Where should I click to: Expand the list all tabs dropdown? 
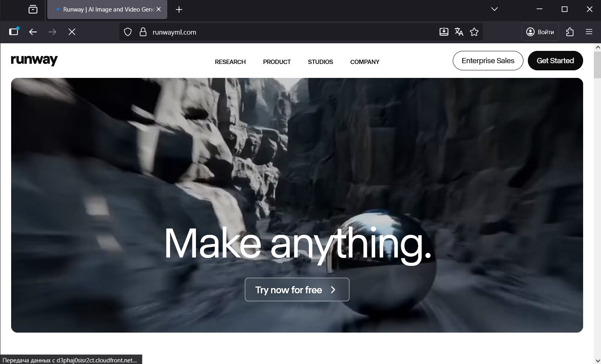[494, 9]
